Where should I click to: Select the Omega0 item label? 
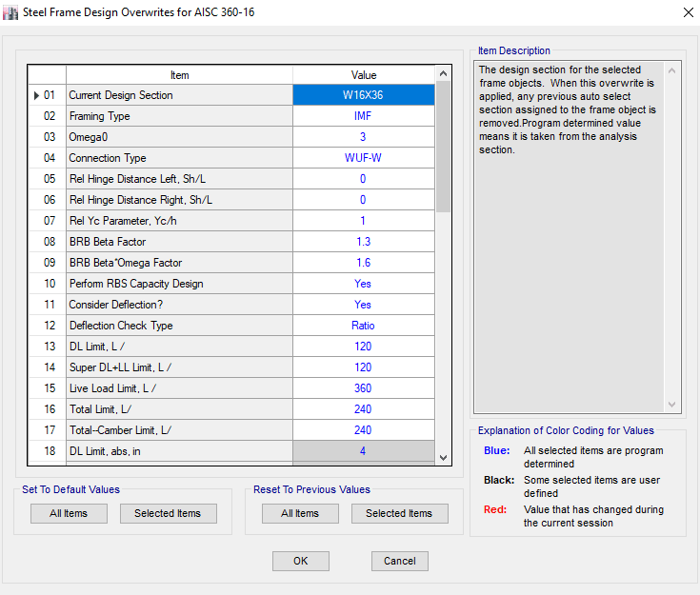(x=179, y=137)
